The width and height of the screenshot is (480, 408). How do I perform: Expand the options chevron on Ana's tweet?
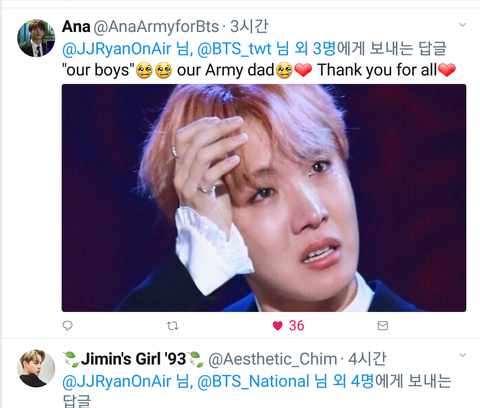coord(463,25)
